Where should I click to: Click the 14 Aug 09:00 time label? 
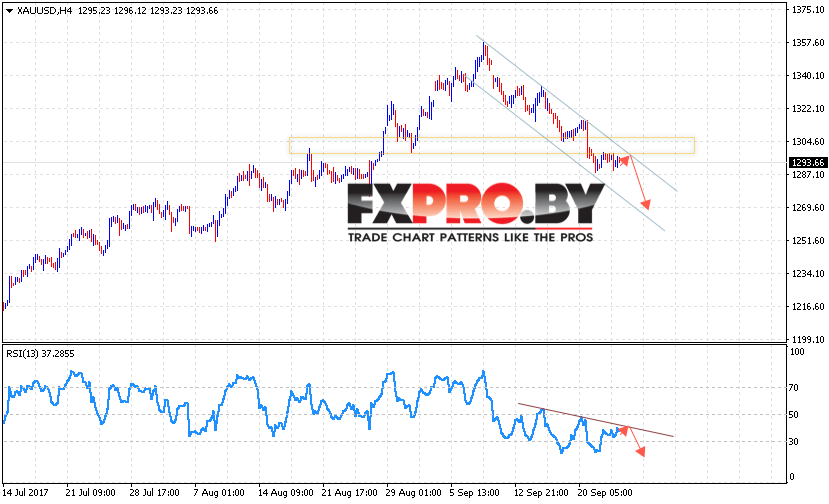pyautogui.click(x=285, y=492)
